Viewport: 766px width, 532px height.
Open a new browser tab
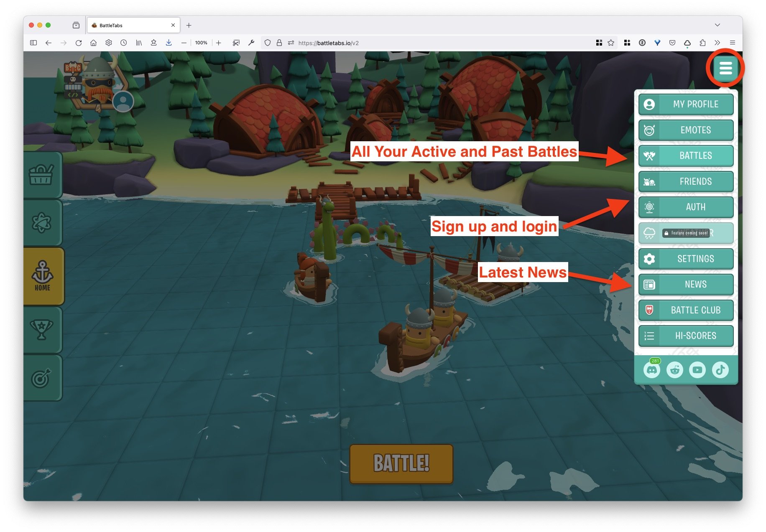(189, 25)
